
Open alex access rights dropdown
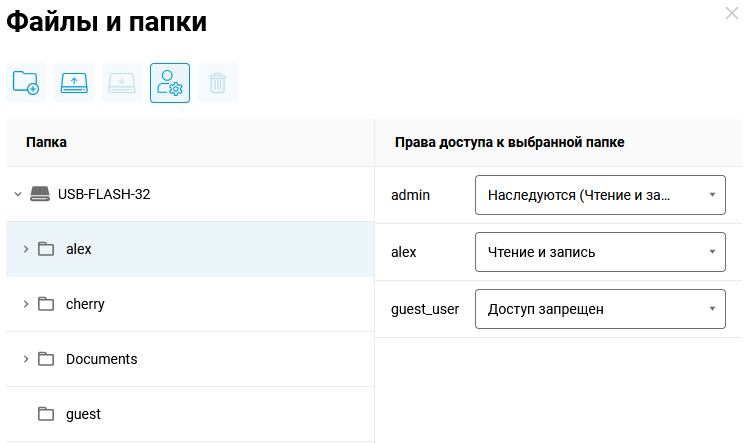coord(599,252)
